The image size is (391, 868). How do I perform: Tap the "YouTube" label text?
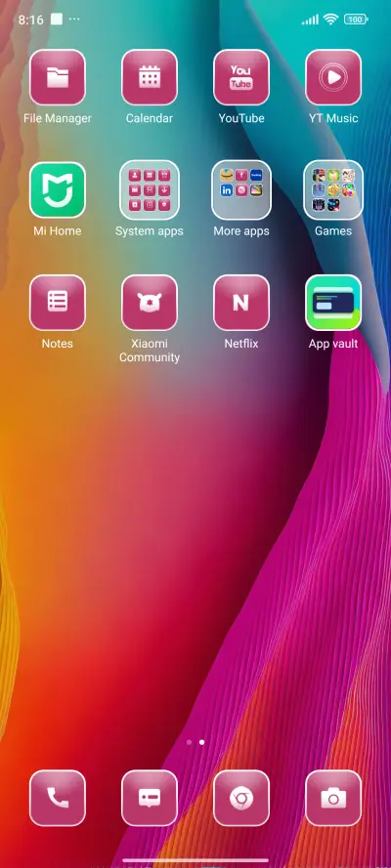point(241,118)
